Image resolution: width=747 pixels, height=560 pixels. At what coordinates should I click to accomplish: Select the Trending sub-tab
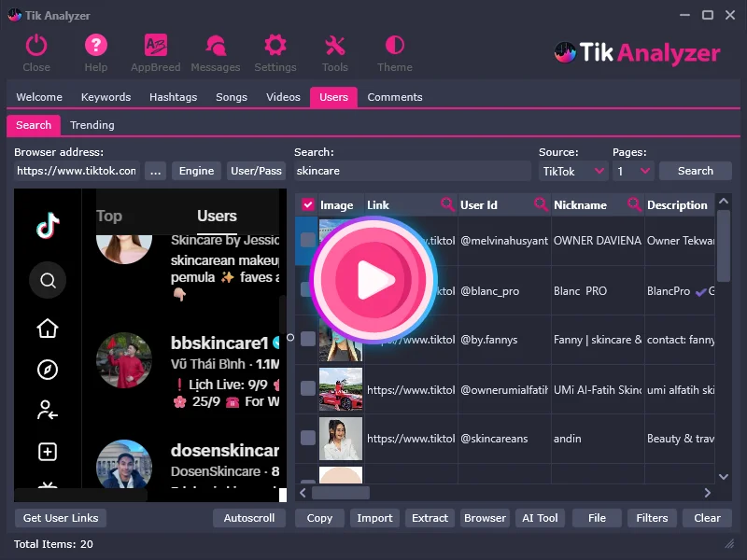(92, 125)
